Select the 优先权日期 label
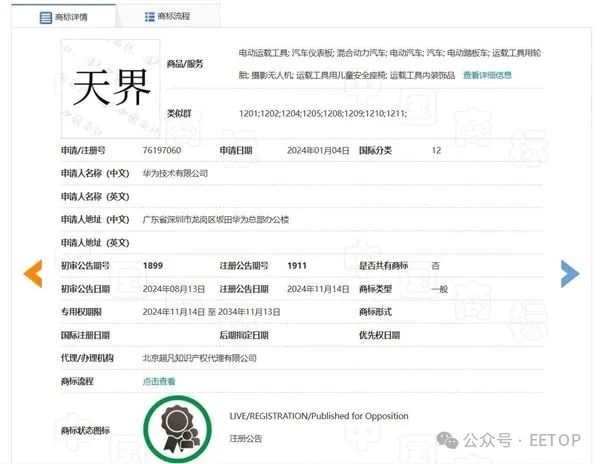Image resolution: width=600 pixels, height=464 pixels. [x=379, y=335]
